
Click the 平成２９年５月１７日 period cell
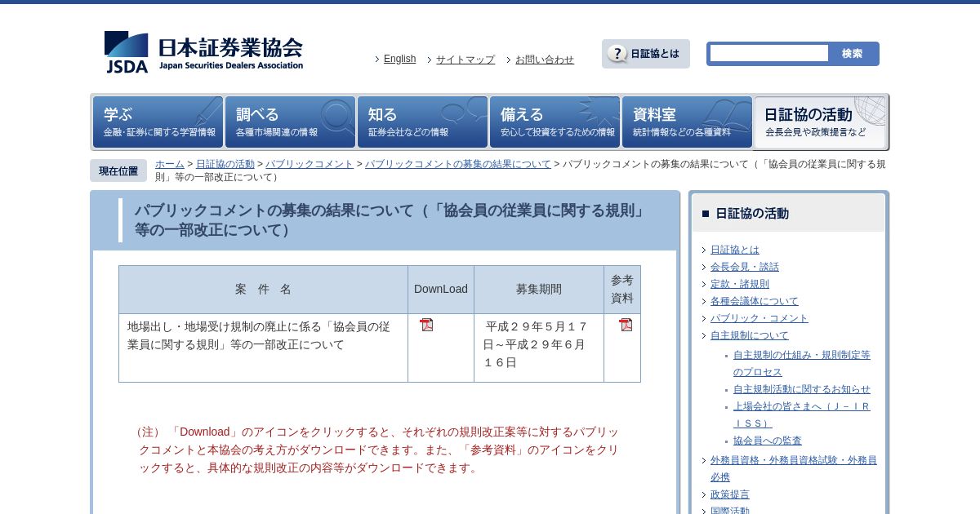(x=539, y=348)
